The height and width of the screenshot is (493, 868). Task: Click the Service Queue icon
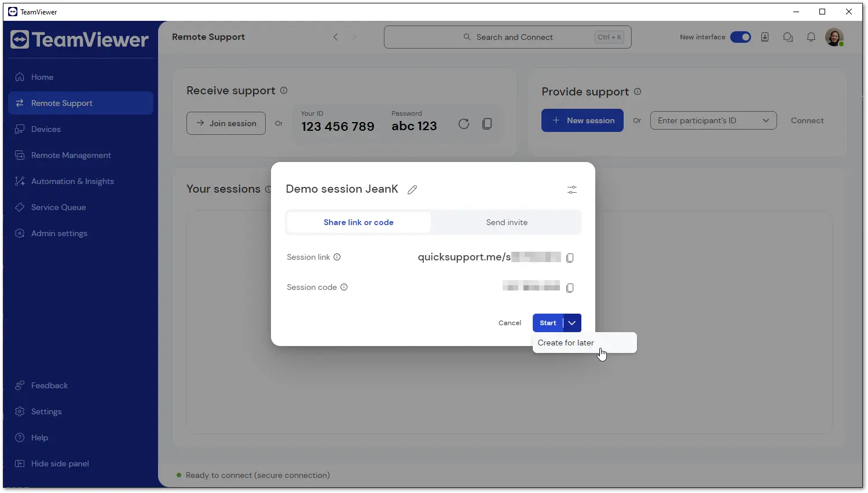point(20,207)
